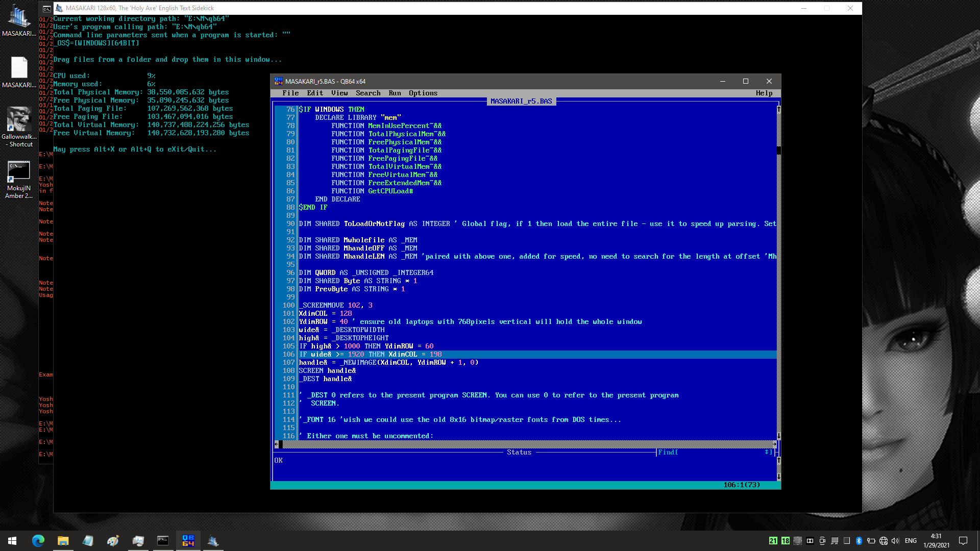Click the ENG language indicator
This screenshot has width=980, height=551.
911,541
